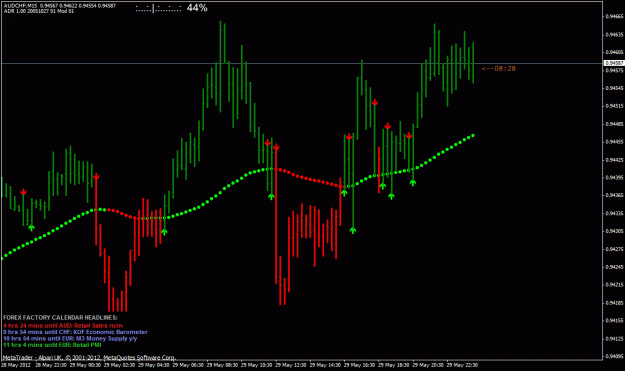Click the 29 May 00:30 time axis label
Viewport: 625px width, 371px height.
click(85, 365)
